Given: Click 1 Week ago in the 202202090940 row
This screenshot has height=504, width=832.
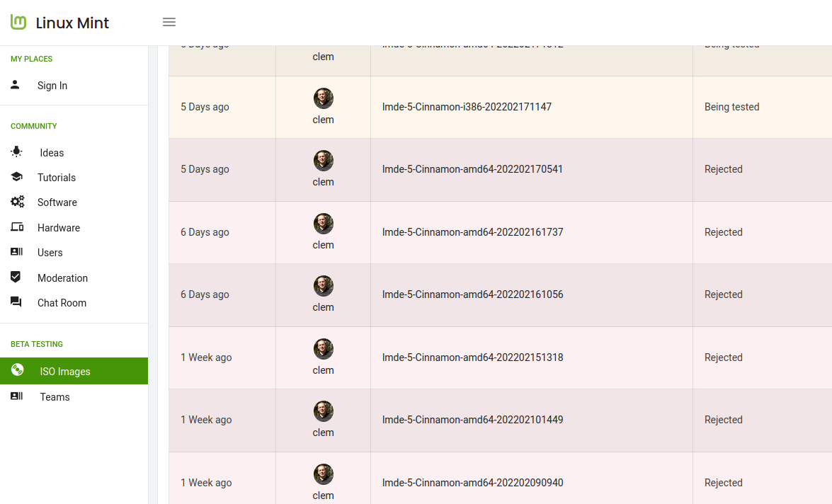Looking at the screenshot, I should click(x=206, y=483).
